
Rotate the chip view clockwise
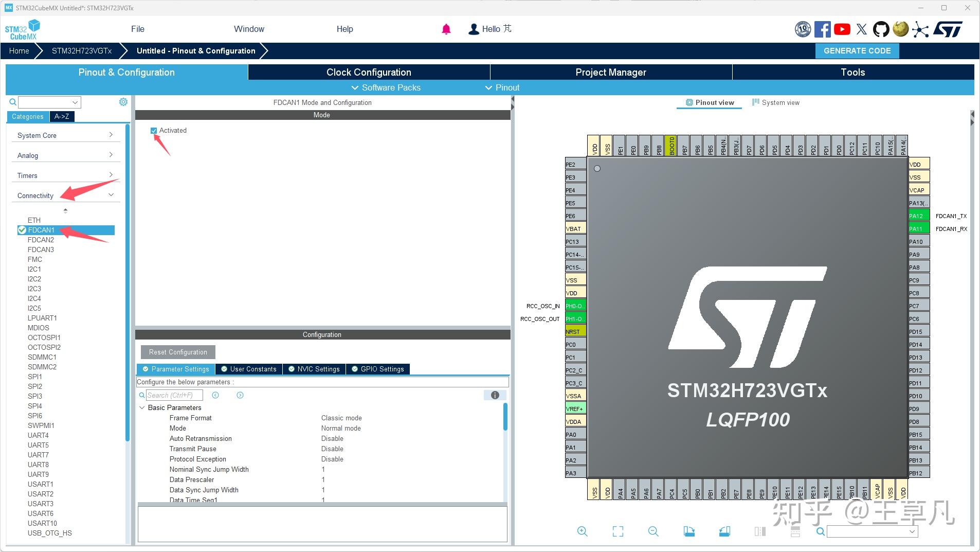[689, 531]
